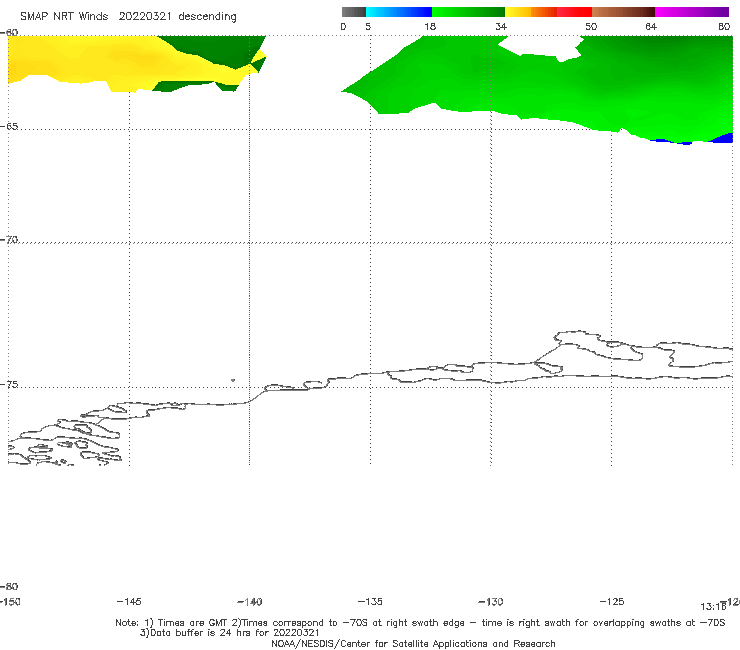This screenshot has width=740, height=650.
Task: Click the dark green patch beside yellow swath
Action: click(x=217, y=50)
